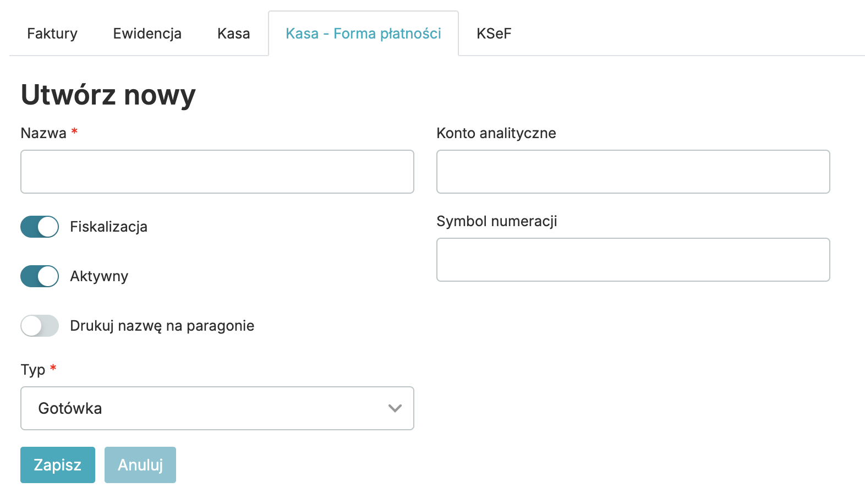Click the Utwórz nowy heading

point(108,95)
